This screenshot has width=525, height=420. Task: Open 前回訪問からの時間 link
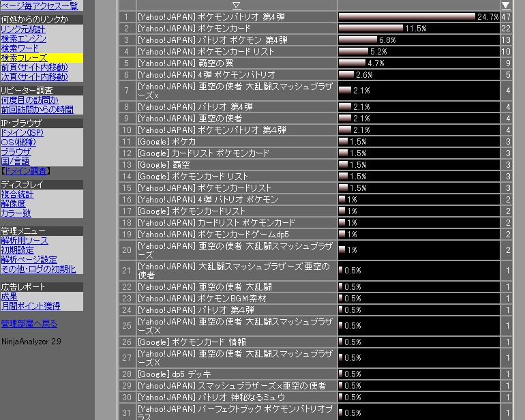(x=37, y=110)
